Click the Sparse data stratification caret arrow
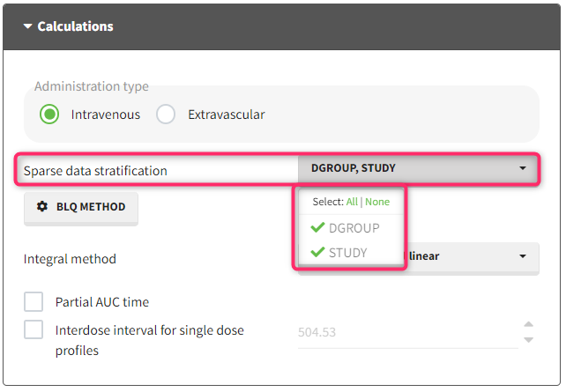566x392 pixels. click(523, 168)
